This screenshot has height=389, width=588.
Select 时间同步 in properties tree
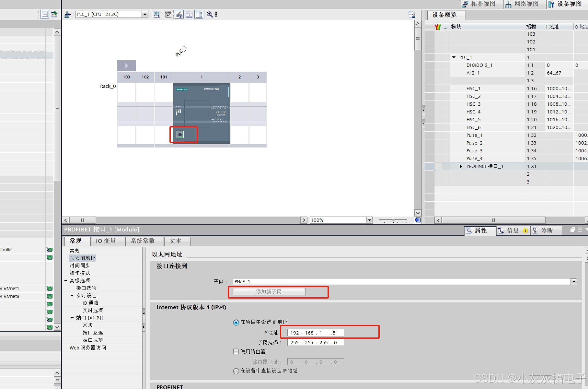[80, 266]
